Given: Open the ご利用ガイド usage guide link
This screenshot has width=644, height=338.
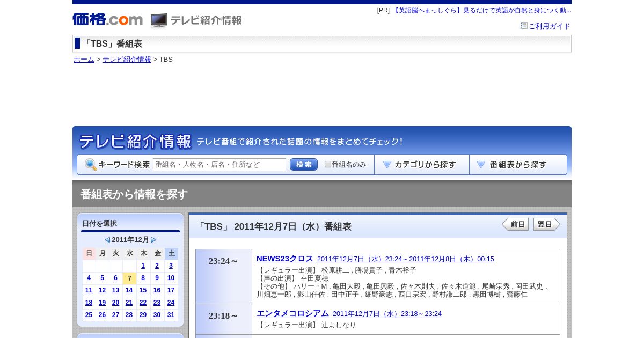Looking at the screenshot, I should pyautogui.click(x=550, y=26).
